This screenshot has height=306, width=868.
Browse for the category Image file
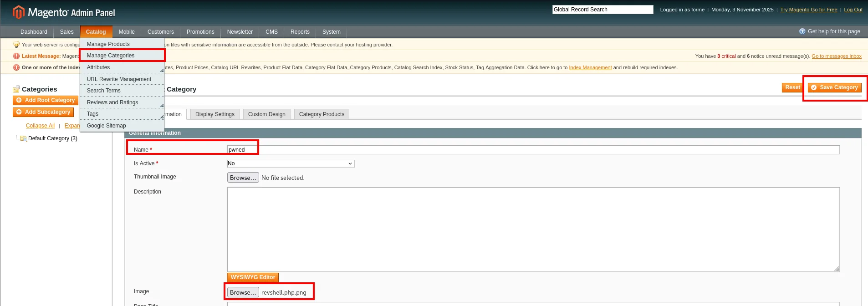tap(243, 292)
